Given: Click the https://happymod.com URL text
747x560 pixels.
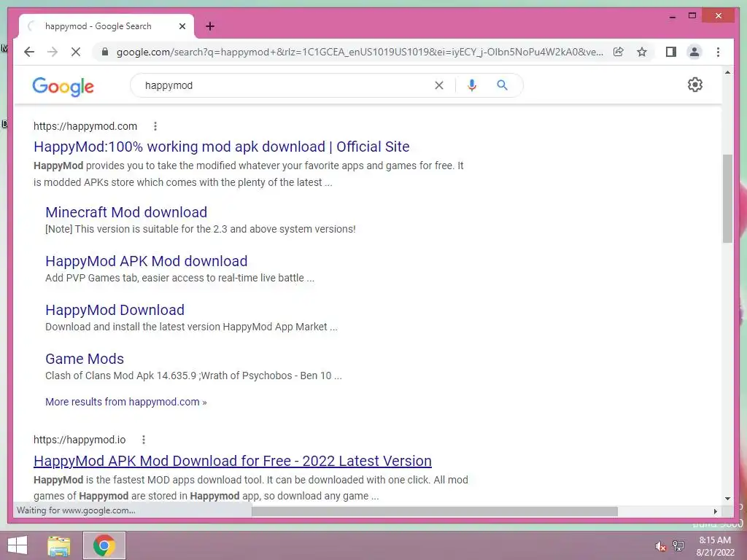Looking at the screenshot, I should point(85,126).
